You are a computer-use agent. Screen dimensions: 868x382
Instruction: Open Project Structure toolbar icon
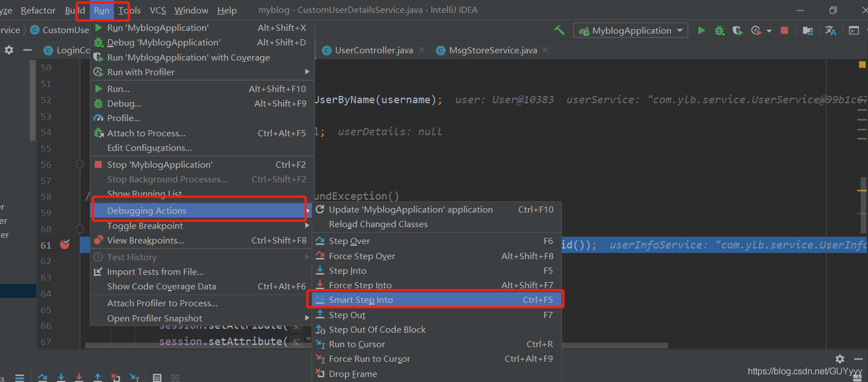click(x=807, y=30)
